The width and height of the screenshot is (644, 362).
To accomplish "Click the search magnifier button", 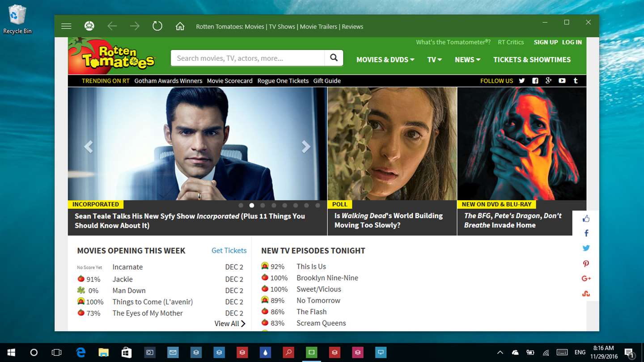I will pos(334,58).
